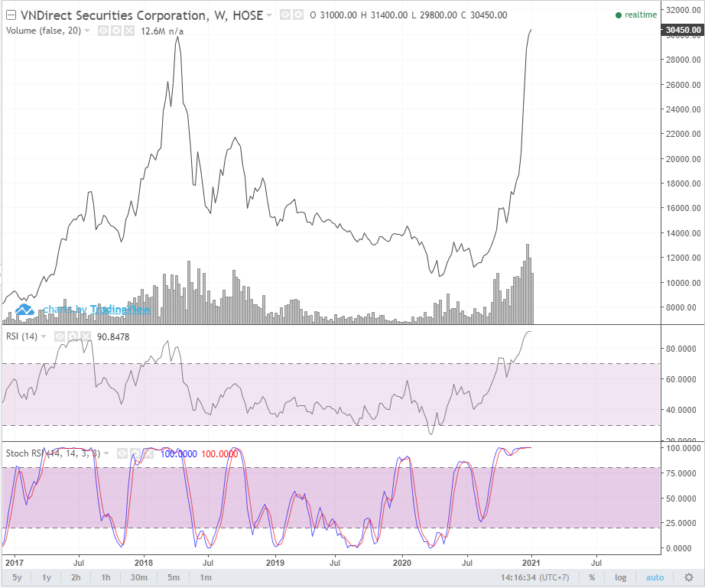The image size is (705, 588).
Task: Remove the Stoch RSI indicator with X
Action: click(x=148, y=453)
